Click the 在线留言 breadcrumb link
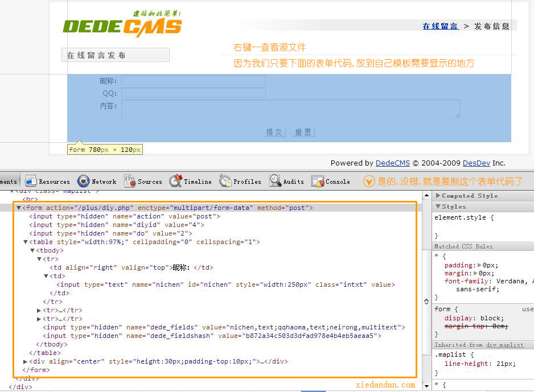The height and width of the screenshot is (392, 534). tap(440, 26)
